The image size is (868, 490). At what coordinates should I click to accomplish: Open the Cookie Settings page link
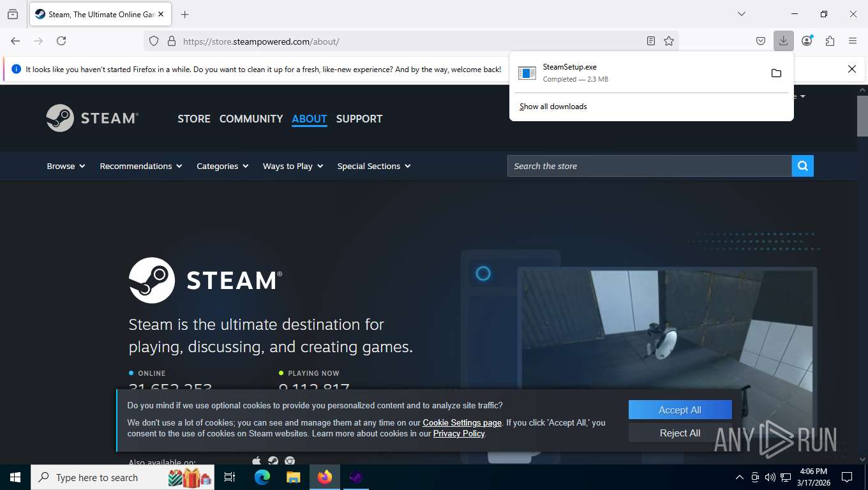462,422
